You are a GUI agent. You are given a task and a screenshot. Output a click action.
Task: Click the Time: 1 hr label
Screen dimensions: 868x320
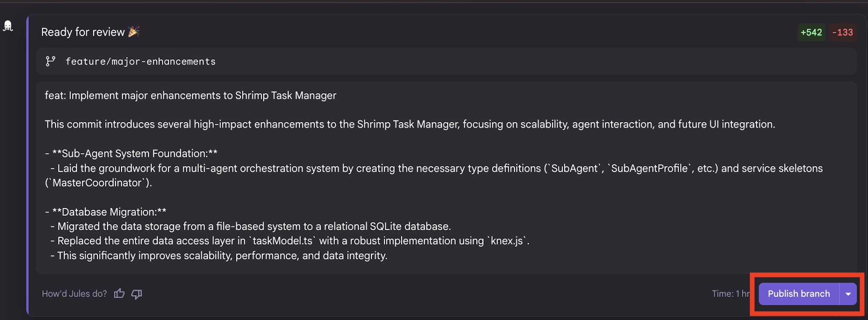pyautogui.click(x=731, y=294)
